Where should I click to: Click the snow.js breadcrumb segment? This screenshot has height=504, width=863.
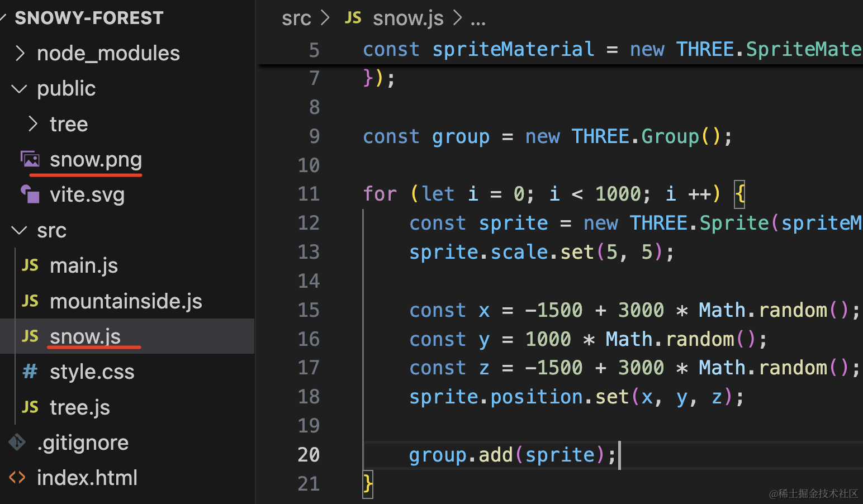pos(408,18)
